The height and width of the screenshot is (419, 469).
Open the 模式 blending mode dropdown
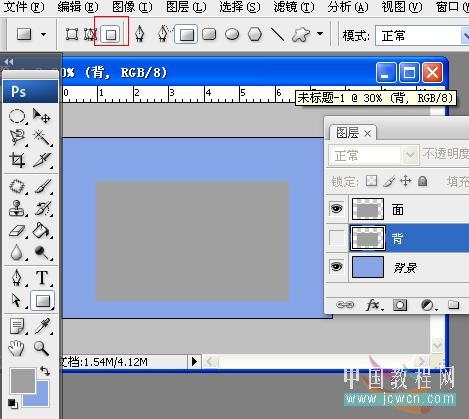point(422,35)
